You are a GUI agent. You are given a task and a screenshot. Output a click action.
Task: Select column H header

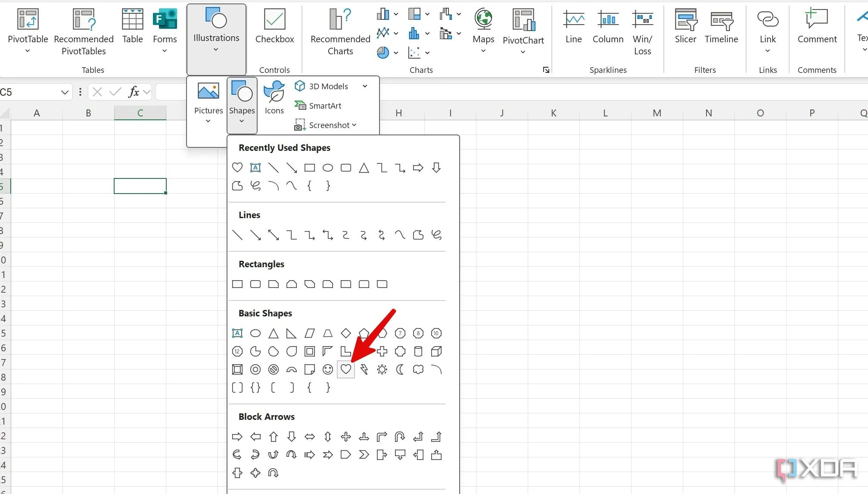pyautogui.click(x=398, y=113)
